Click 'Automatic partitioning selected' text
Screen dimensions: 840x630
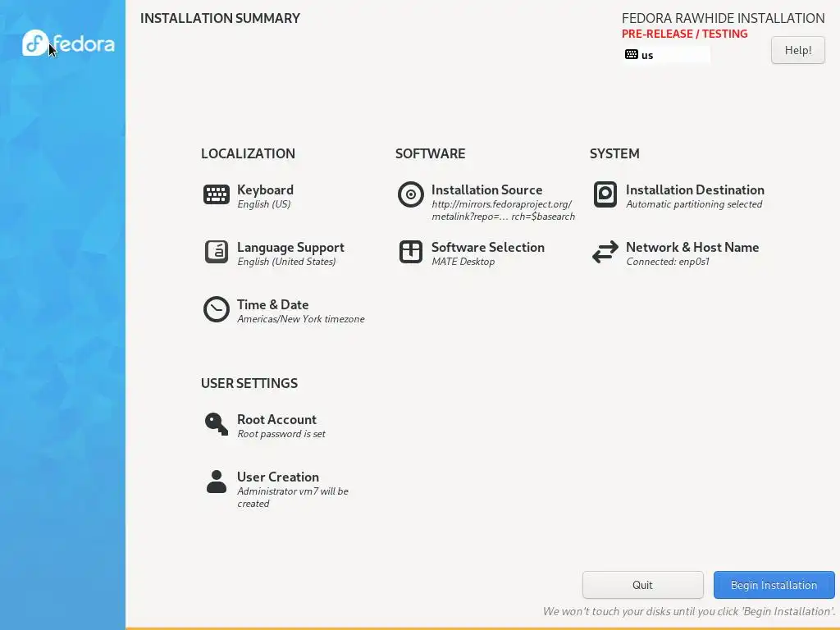click(x=694, y=204)
